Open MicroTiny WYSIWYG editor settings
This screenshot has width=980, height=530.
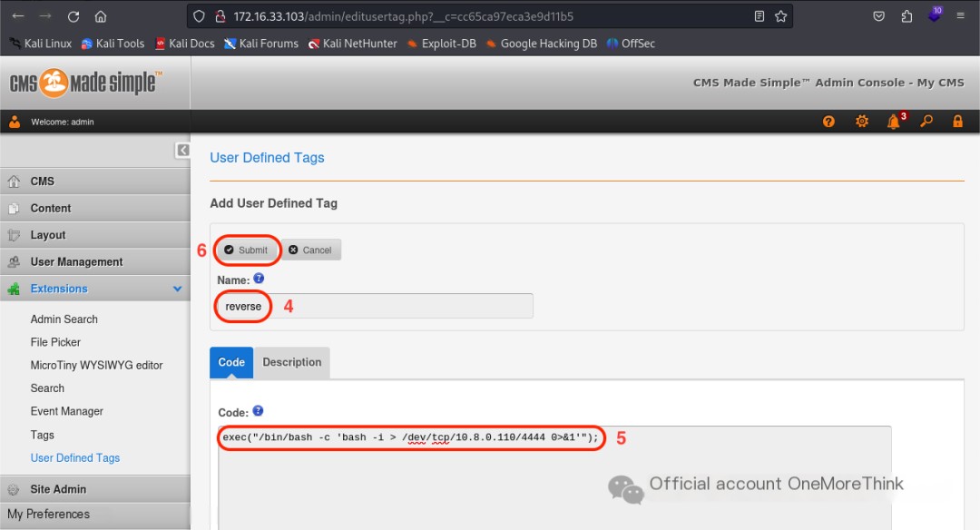point(96,366)
